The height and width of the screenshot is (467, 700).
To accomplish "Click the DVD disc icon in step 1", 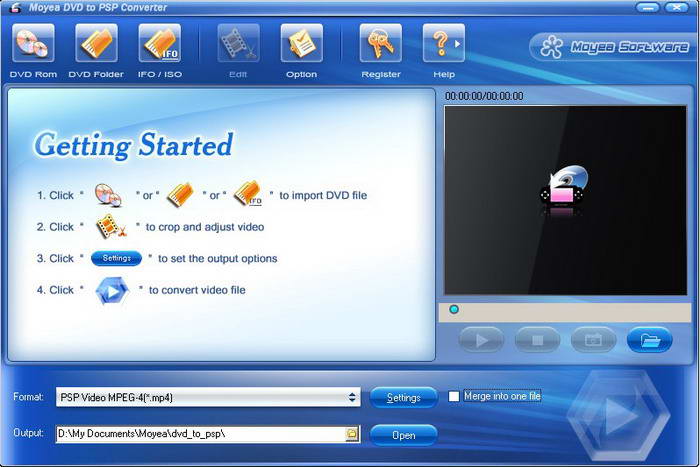I will point(108,195).
